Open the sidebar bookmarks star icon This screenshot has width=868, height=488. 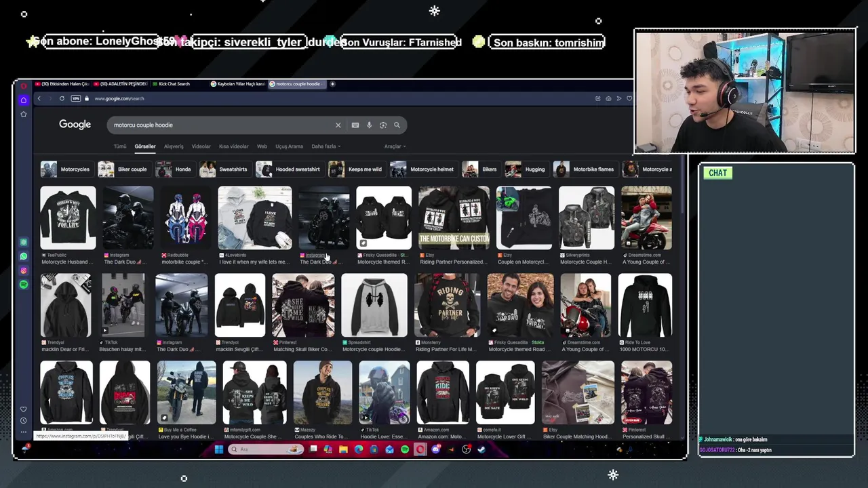click(23, 114)
